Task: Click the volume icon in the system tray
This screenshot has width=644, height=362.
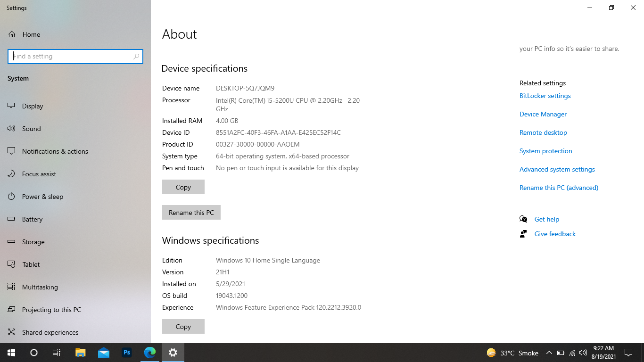Action: click(x=583, y=353)
